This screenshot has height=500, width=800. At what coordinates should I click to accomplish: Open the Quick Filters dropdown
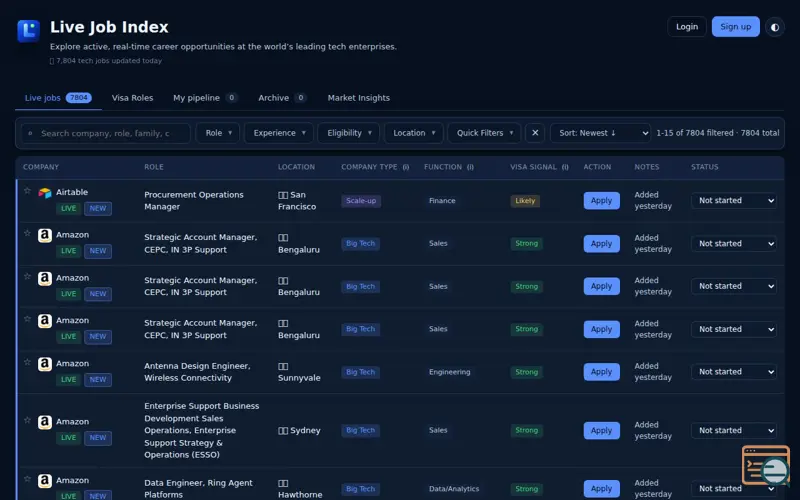(484, 133)
